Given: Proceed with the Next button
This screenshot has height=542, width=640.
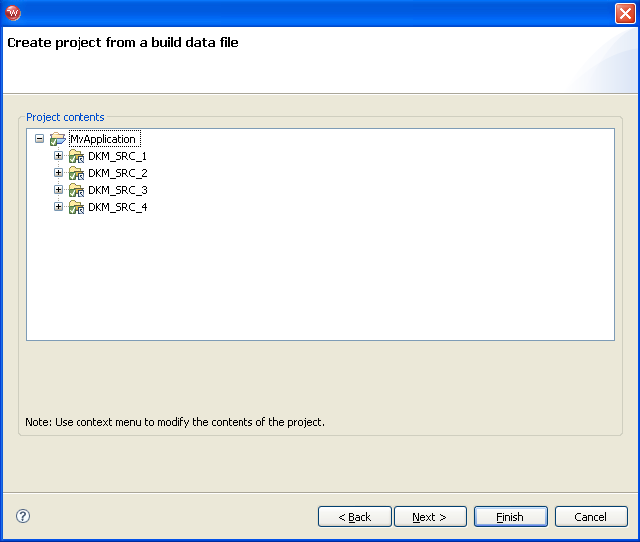Looking at the screenshot, I should coord(430,517).
